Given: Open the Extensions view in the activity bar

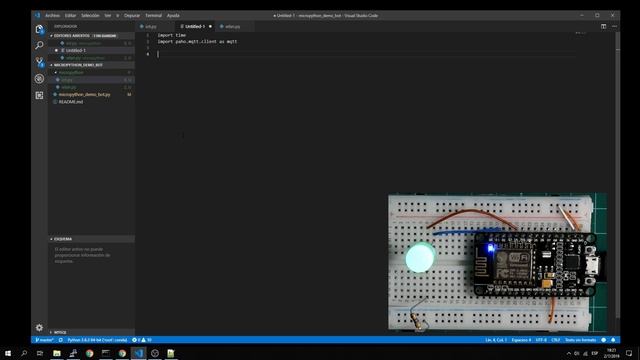Looking at the screenshot, I should coord(39,96).
